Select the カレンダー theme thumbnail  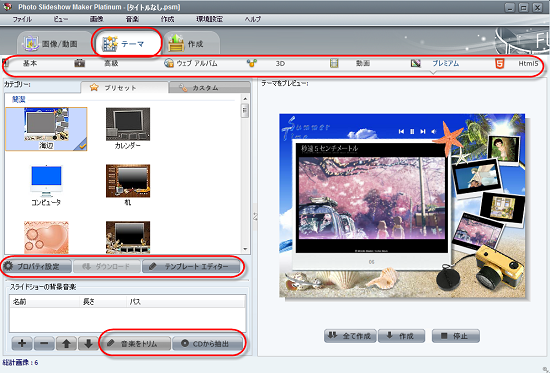[128, 128]
